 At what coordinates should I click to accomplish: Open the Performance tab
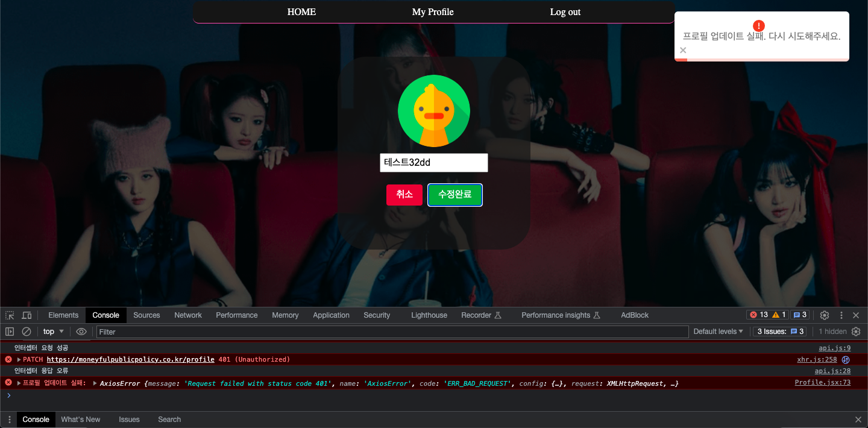tap(237, 315)
